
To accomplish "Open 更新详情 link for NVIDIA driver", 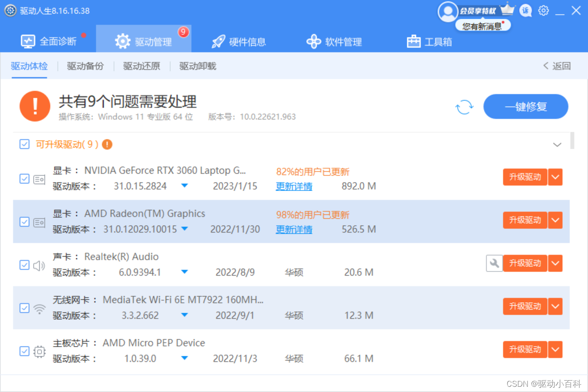I will pyautogui.click(x=294, y=186).
